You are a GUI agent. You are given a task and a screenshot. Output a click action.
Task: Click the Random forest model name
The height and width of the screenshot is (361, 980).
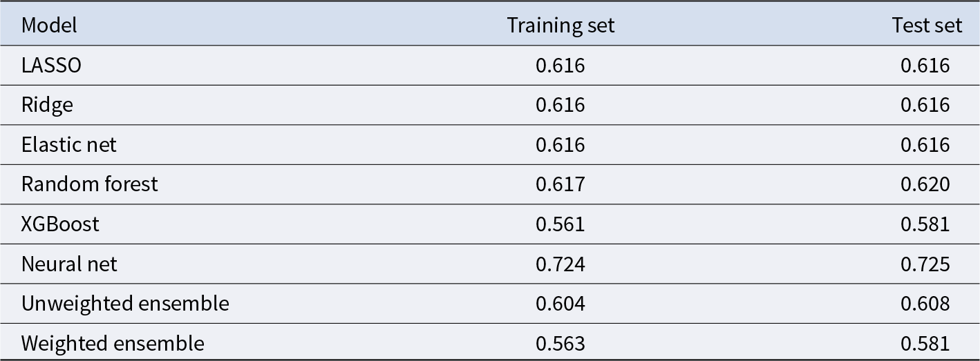90,184
